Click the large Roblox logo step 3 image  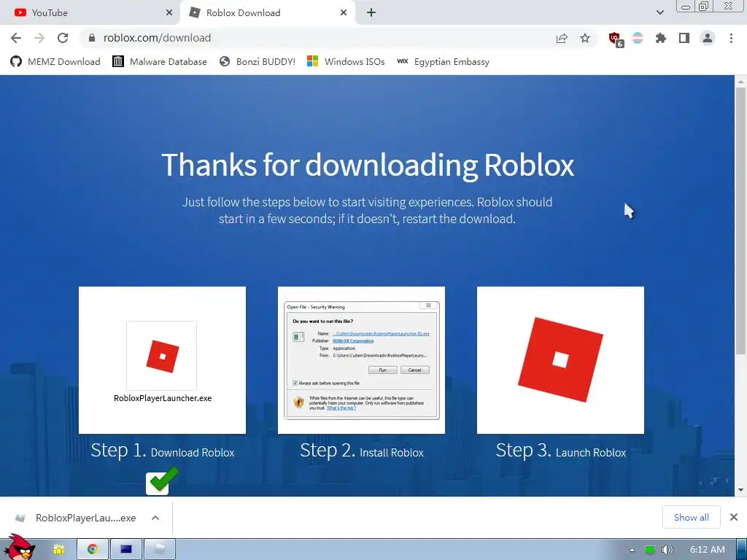[x=560, y=360]
